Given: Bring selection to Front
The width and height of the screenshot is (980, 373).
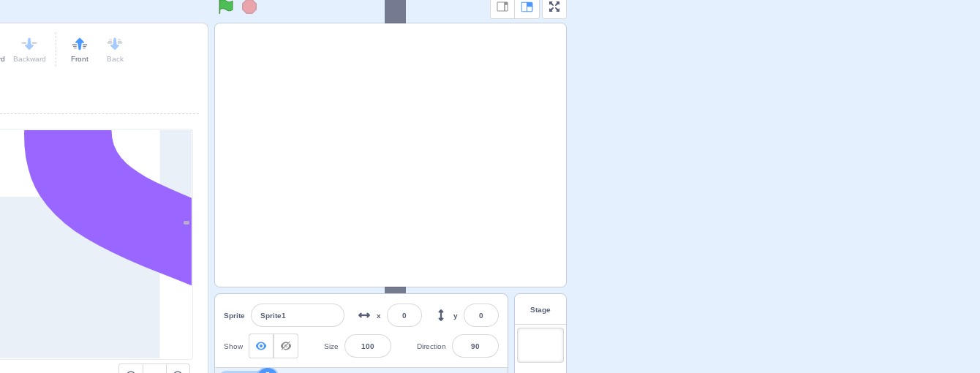Looking at the screenshot, I should (x=80, y=49).
